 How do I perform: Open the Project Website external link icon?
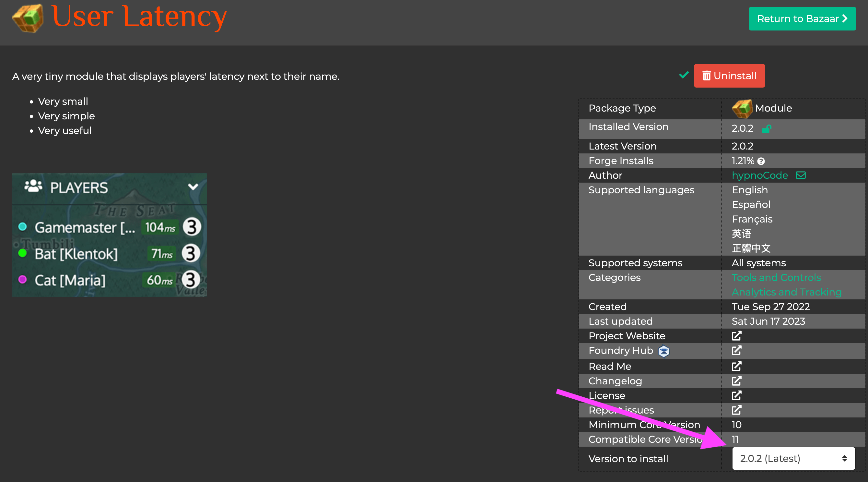tap(737, 336)
